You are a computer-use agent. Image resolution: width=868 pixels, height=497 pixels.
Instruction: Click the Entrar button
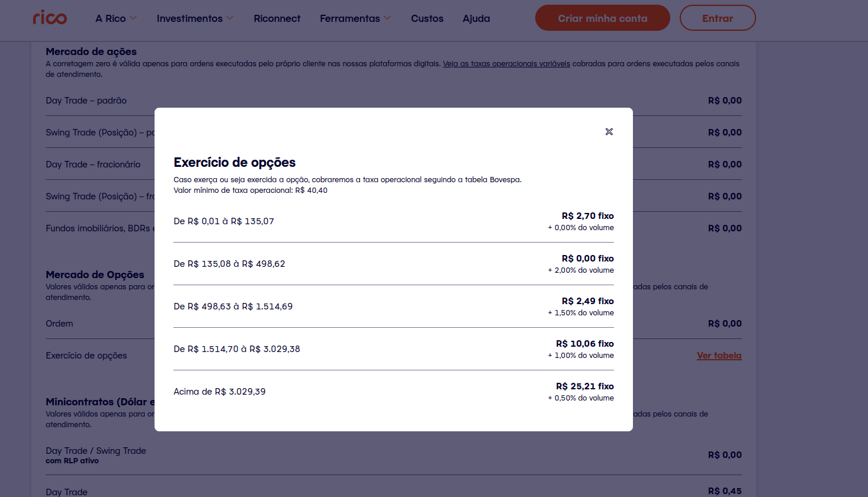tap(718, 18)
